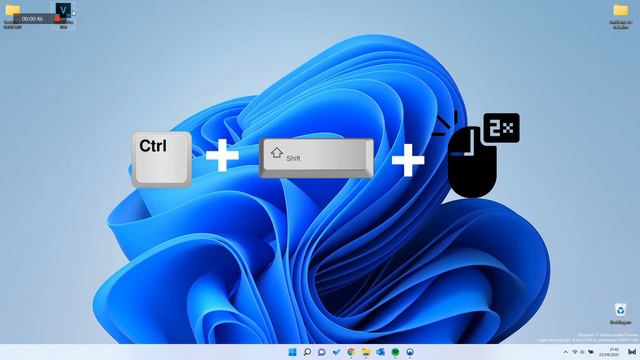Open File Explorer from the taskbar
This screenshot has height=360, width=640.
366,352
